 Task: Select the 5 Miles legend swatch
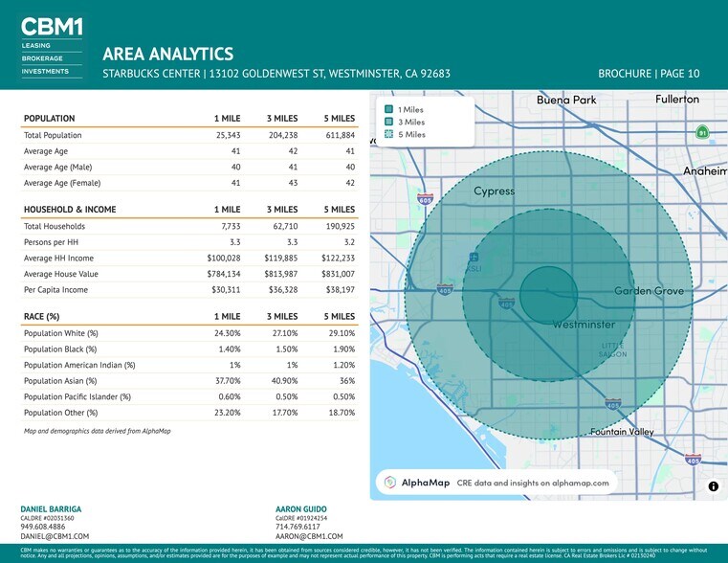point(388,134)
